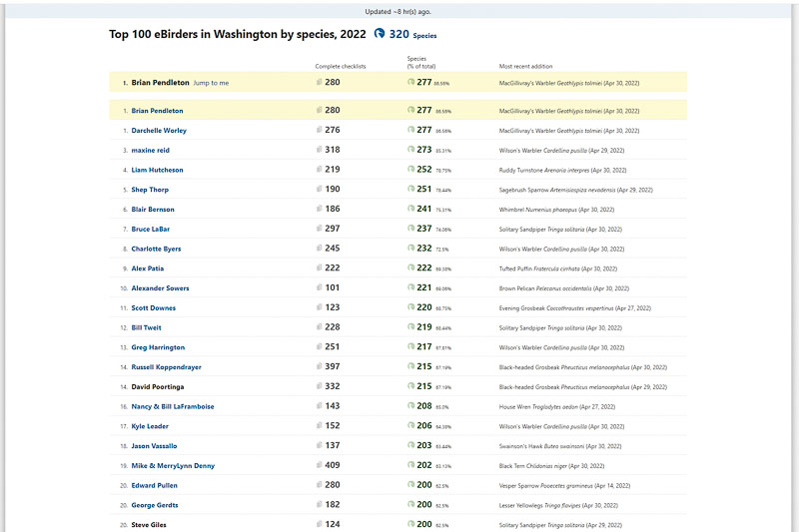Image resolution: width=799 pixels, height=532 pixels.
Task: Click the checklist icon in Greg Harrington's row
Action: tap(319, 346)
